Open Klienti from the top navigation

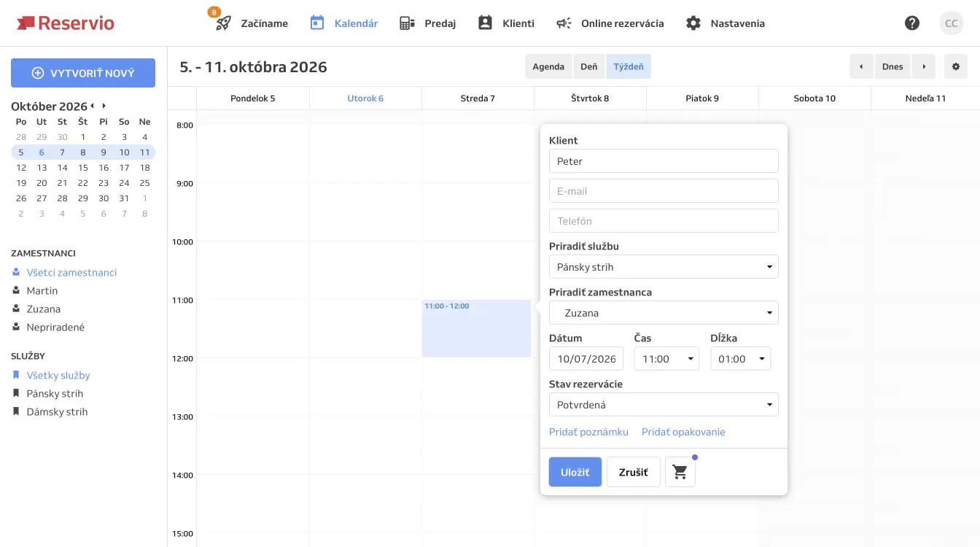coord(506,23)
